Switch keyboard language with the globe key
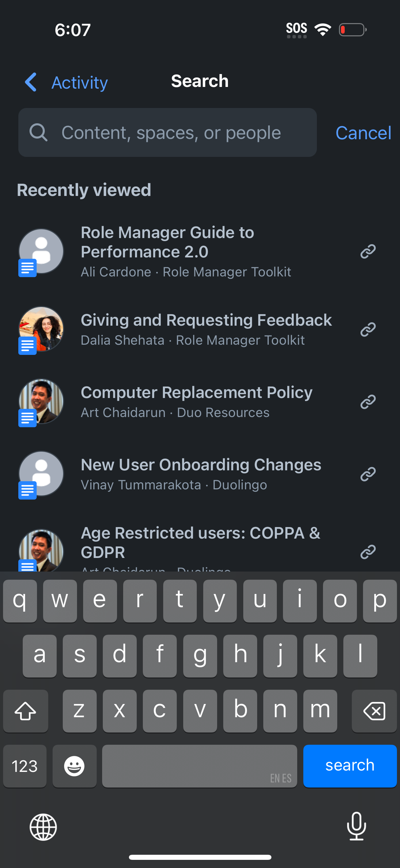The height and width of the screenshot is (868, 400). (42, 827)
